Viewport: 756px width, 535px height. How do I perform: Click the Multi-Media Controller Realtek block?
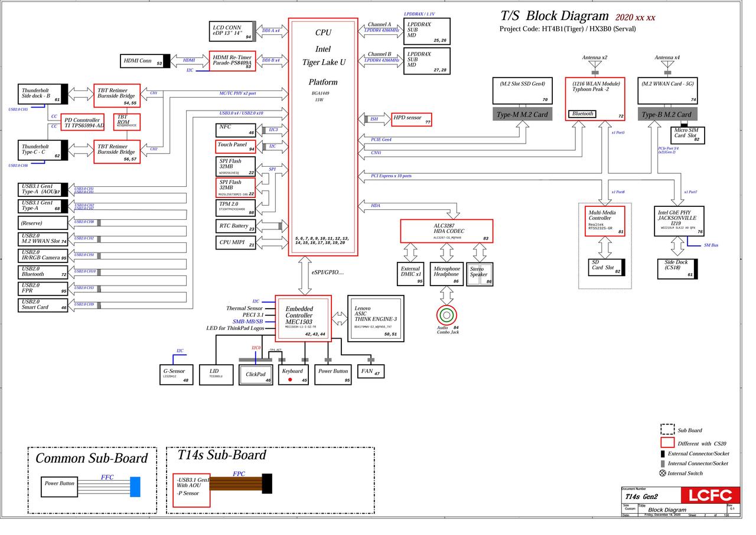pyautogui.click(x=605, y=221)
